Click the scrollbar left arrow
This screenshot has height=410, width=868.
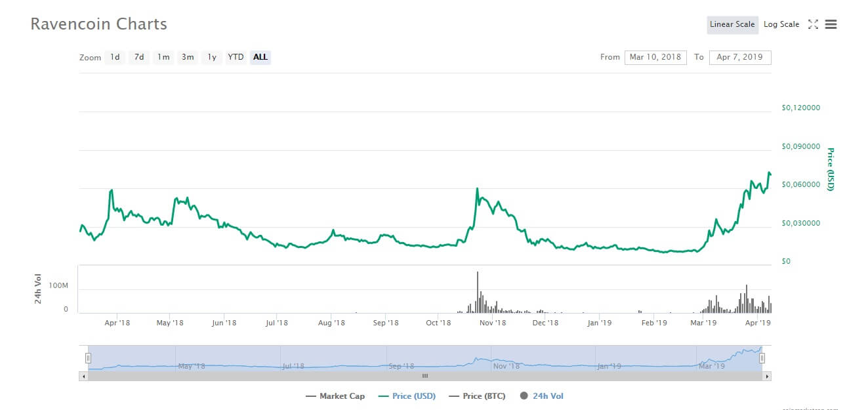tap(82, 377)
